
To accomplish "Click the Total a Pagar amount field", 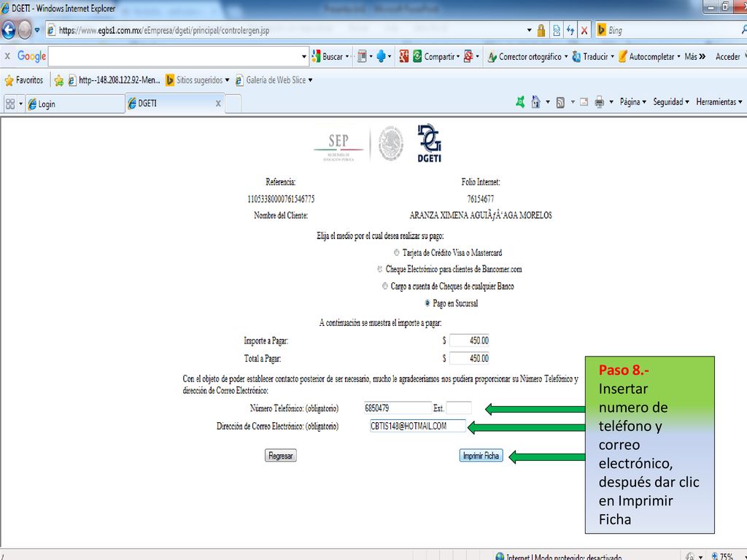I will pos(469,358).
